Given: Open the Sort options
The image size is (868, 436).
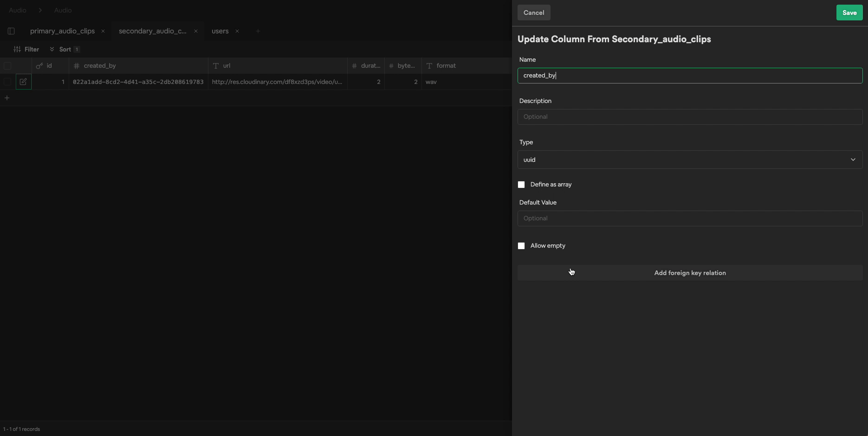Looking at the screenshot, I should (x=65, y=49).
